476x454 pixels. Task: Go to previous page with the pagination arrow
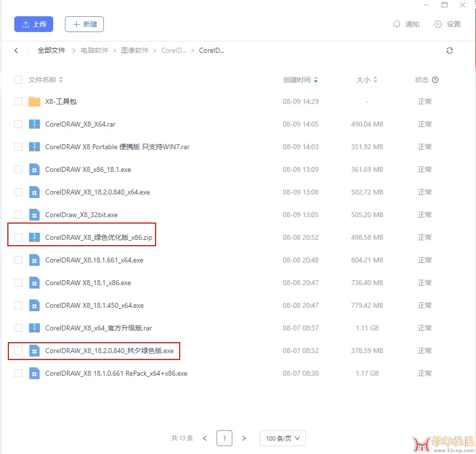click(x=205, y=438)
